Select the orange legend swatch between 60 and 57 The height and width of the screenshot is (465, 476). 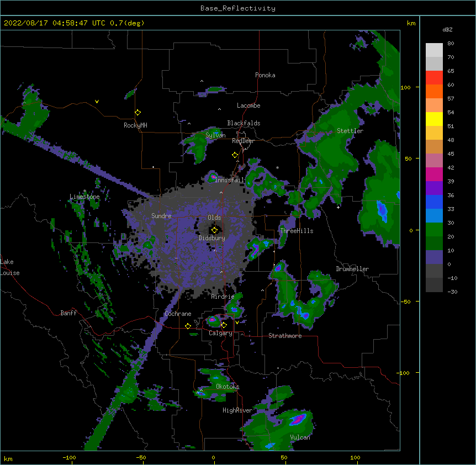(434, 91)
